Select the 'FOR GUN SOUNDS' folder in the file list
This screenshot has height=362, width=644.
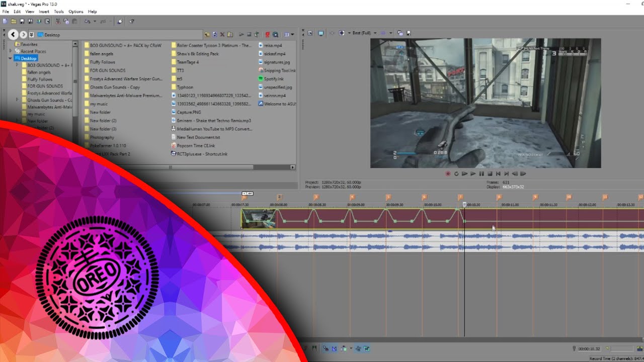(105, 70)
